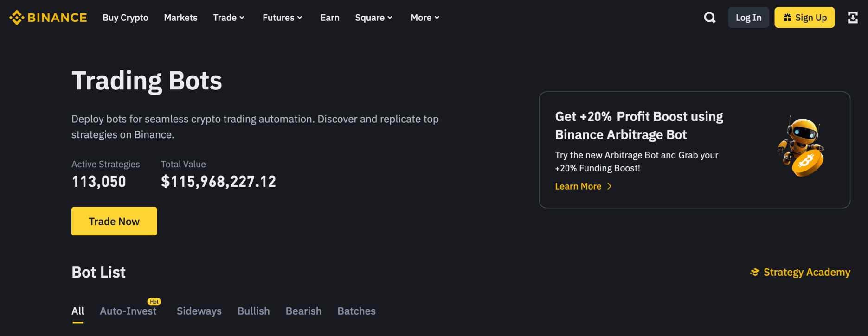Select the All bot list tab
The width and height of the screenshot is (868, 336).
coord(78,311)
